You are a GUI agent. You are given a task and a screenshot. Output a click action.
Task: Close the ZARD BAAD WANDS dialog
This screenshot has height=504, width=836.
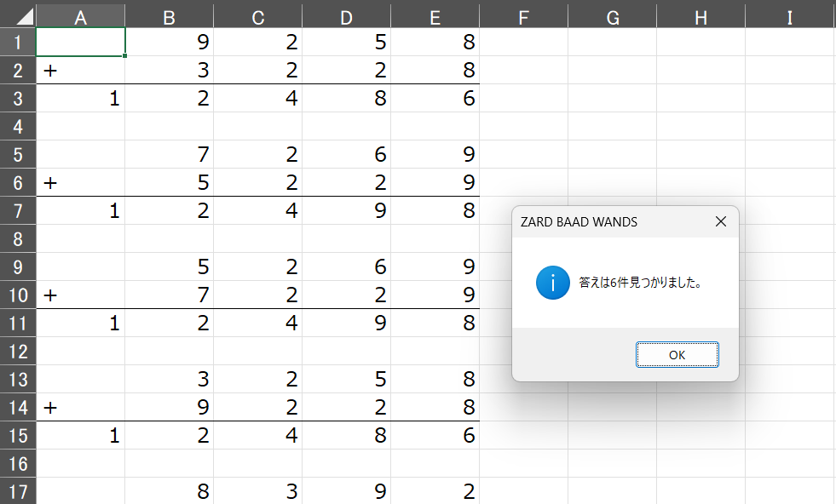(x=721, y=221)
